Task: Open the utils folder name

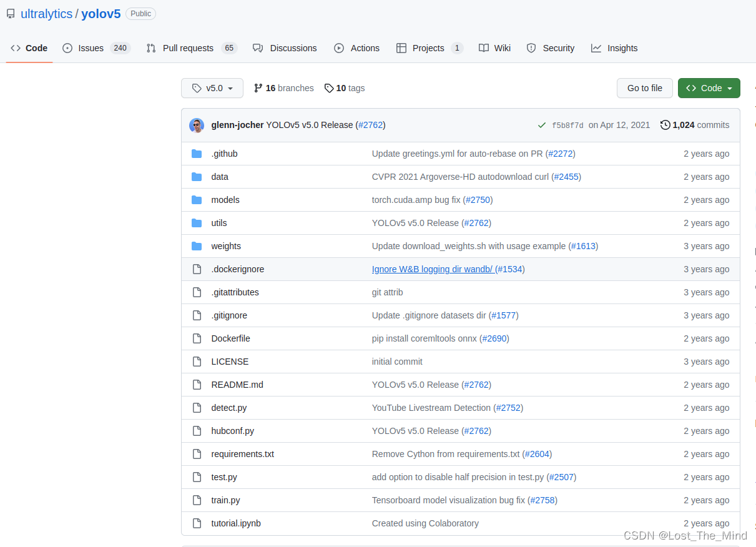Action: 219,223
